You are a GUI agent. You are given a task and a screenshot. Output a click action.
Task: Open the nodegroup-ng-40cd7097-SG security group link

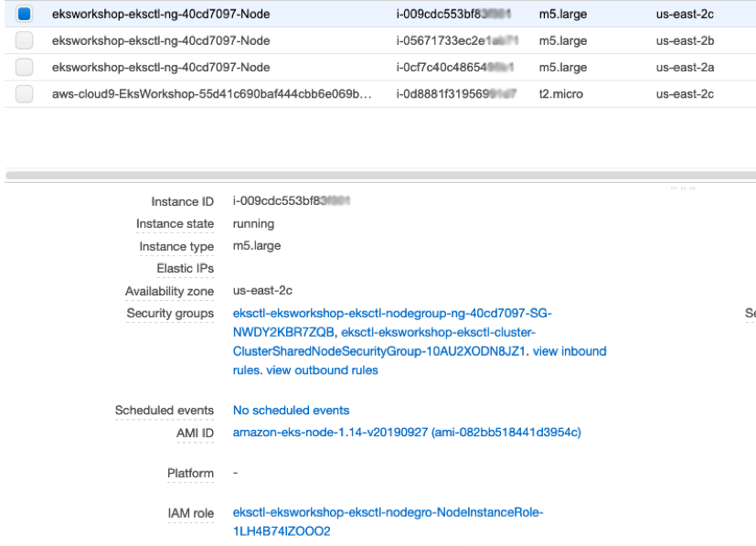pos(392,314)
